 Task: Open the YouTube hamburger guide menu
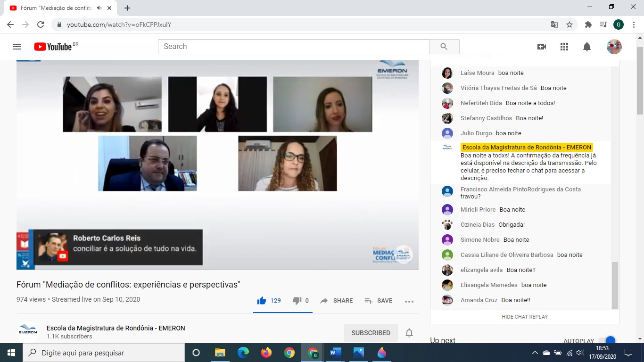coord(17,47)
